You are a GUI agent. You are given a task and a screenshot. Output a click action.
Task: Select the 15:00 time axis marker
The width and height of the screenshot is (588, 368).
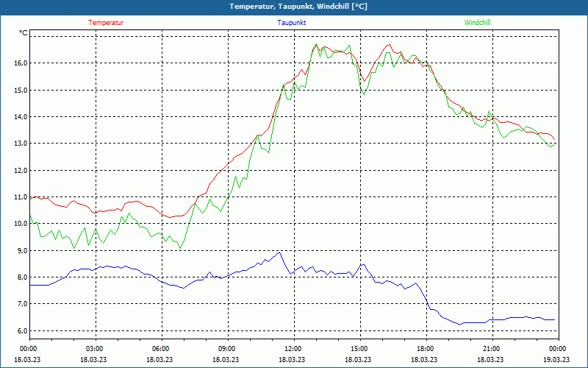tap(359, 349)
